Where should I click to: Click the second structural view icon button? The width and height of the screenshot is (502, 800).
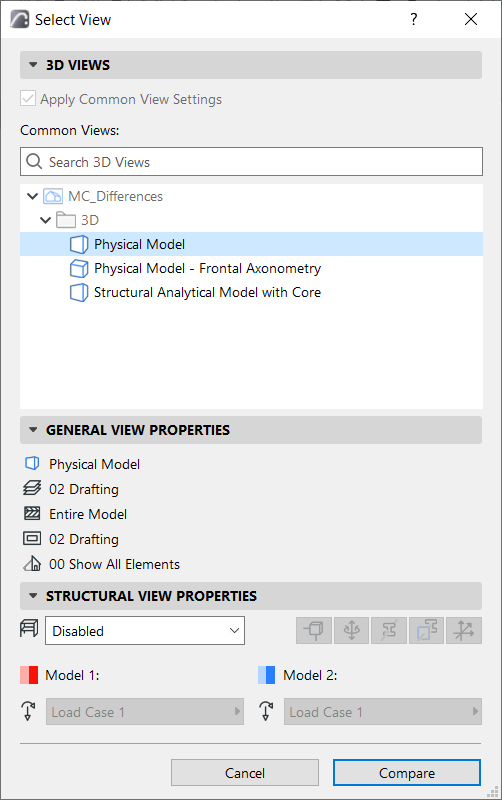point(352,631)
